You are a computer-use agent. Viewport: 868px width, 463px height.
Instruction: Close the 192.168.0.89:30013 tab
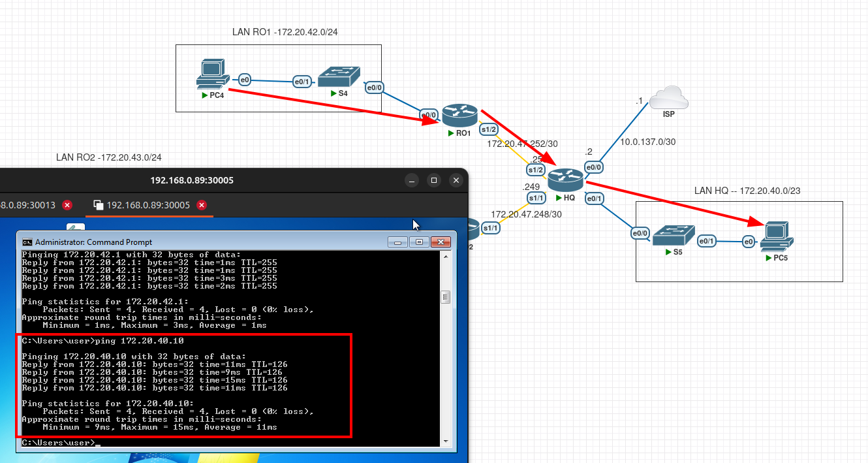[67, 205]
